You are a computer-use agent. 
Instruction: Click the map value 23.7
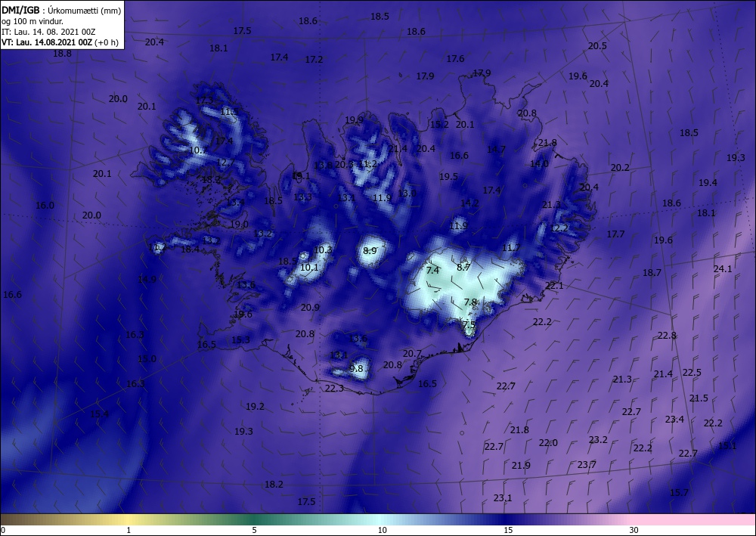587,465
